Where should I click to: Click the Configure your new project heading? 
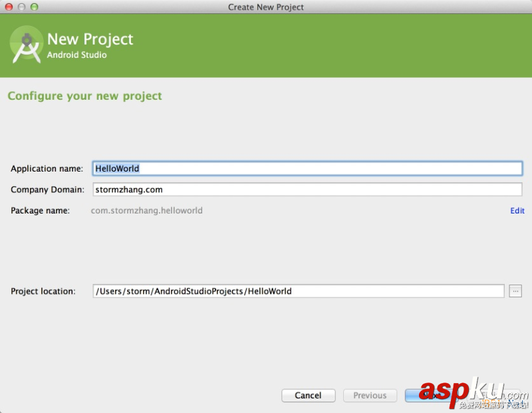[84, 96]
